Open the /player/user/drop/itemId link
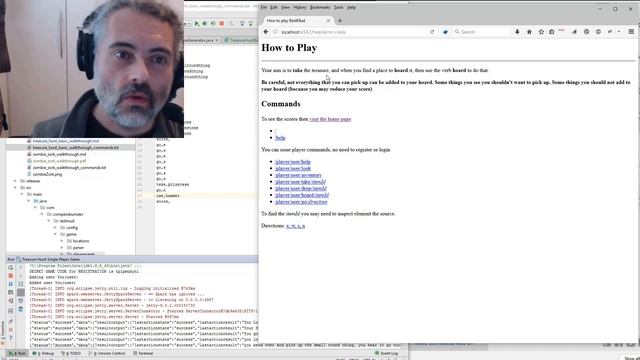This screenshot has width=640, height=360. tap(301, 189)
